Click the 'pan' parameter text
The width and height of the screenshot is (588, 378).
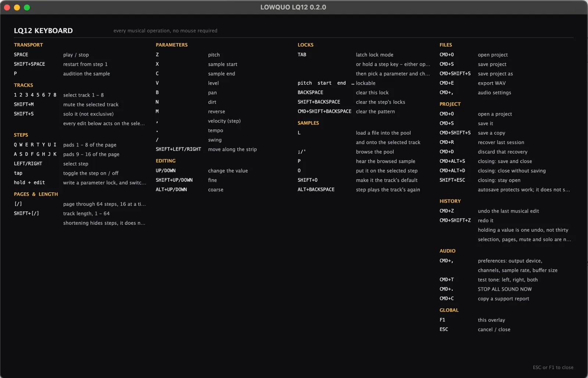tap(212, 93)
